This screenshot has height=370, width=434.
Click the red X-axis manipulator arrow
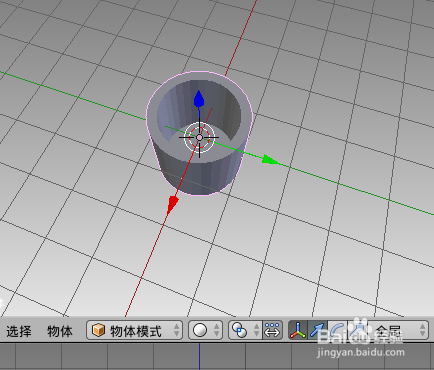[x=172, y=205]
